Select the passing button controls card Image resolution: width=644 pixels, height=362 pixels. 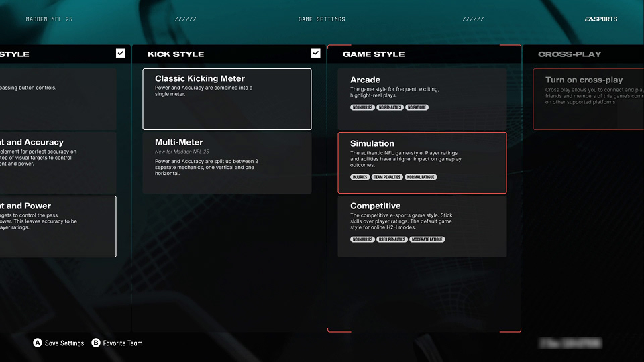point(58,99)
